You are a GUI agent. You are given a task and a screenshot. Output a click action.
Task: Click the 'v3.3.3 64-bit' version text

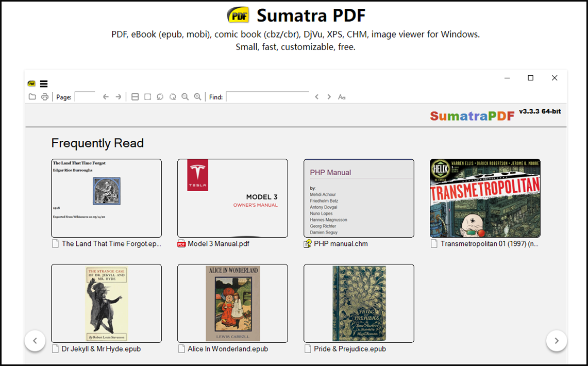(x=540, y=111)
